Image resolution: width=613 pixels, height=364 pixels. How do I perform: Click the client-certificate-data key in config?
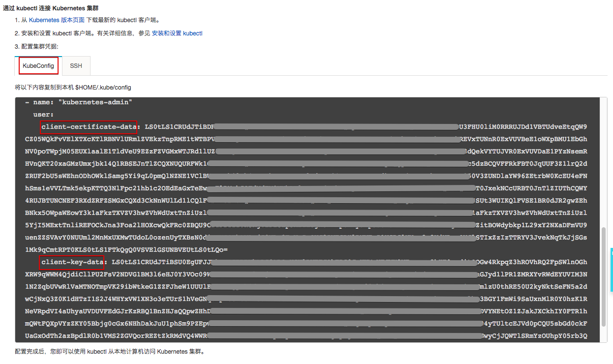point(89,127)
